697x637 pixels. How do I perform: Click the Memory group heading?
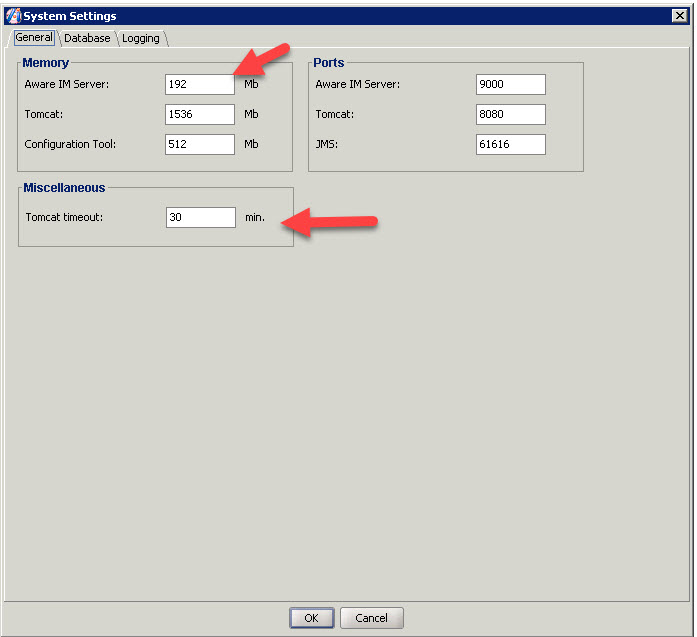(46, 63)
